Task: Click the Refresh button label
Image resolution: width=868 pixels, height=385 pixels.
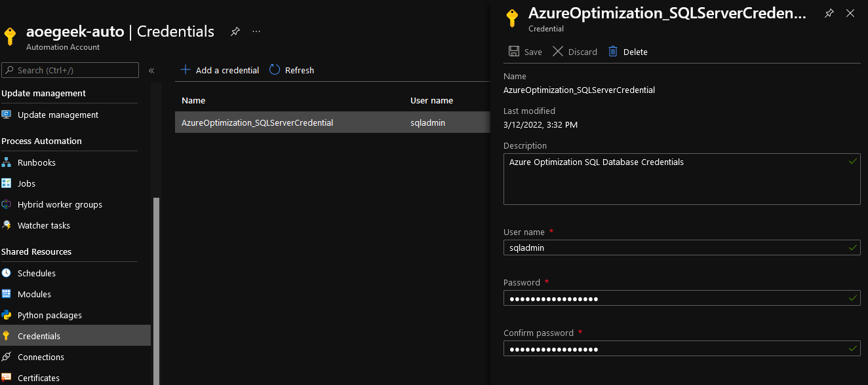Action: click(300, 70)
